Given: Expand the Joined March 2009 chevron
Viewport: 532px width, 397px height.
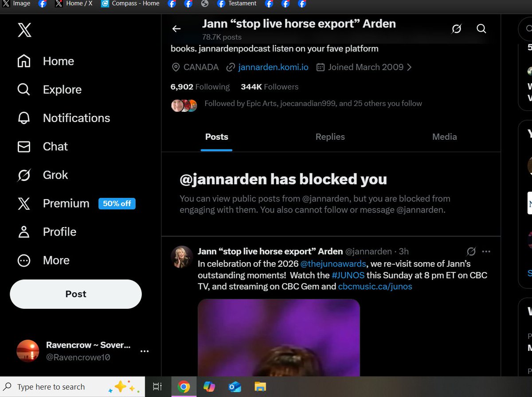Looking at the screenshot, I should point(409,67).
